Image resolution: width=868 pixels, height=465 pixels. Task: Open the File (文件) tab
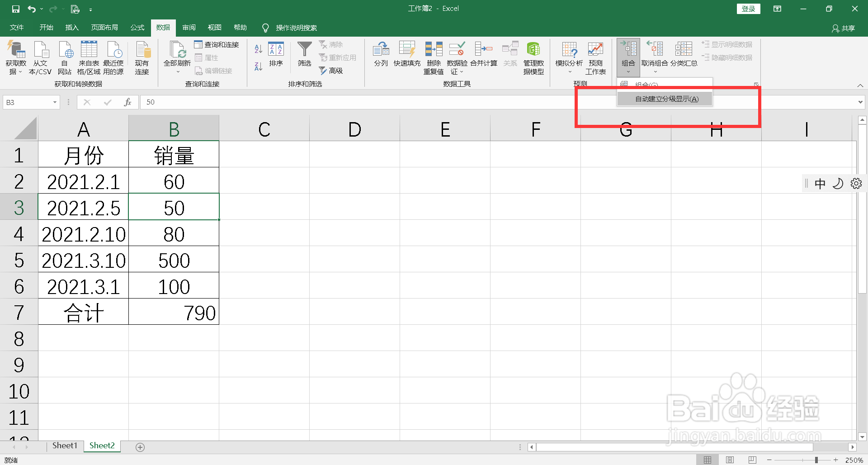point(17,28)
